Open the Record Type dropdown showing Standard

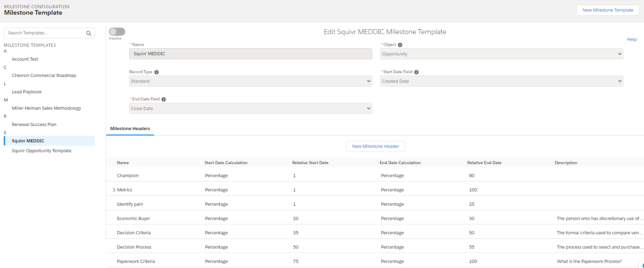click(250, 81)
